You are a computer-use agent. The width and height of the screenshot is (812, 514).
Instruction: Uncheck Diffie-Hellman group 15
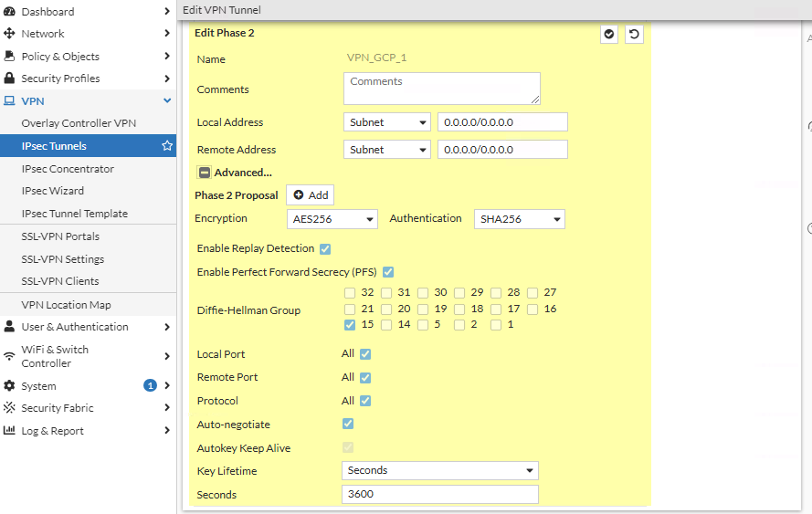tap(350, 325)
